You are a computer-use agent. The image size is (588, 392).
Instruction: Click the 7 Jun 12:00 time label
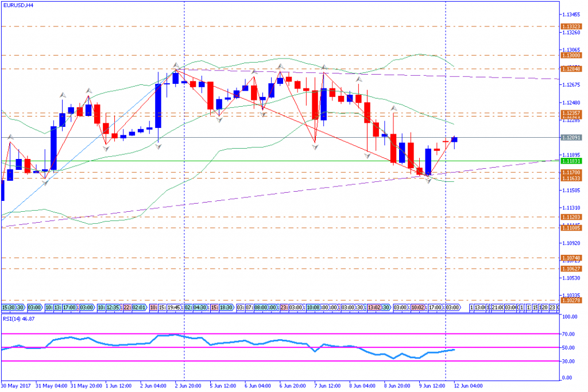(x=327, y=386)
